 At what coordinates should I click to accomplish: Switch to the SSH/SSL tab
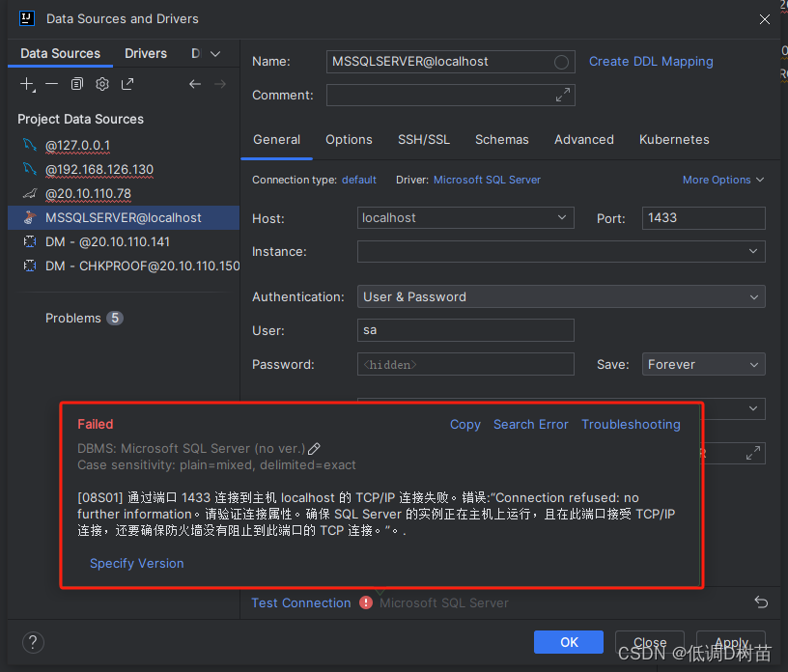pos(424,140)
